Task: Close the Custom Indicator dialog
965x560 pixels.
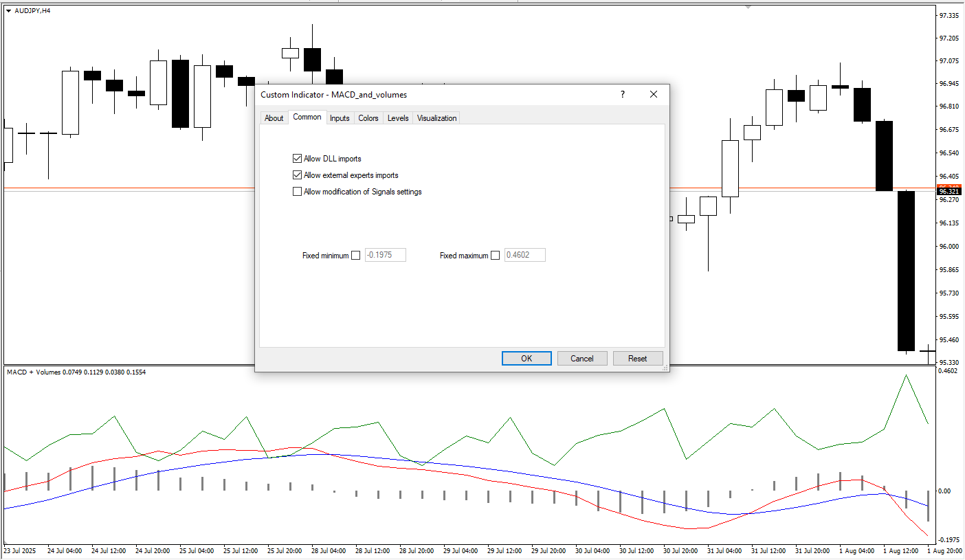Action: pyautogui.click(x=654, y=95)
